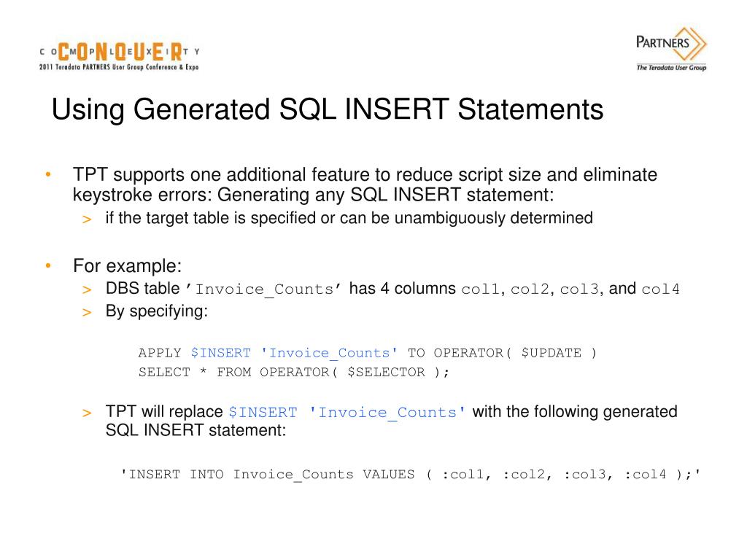Viewport: 747px width, 560px height.
Task: Click the arrow marker before 'TPT will replace'
Action: tap(87, 413)
